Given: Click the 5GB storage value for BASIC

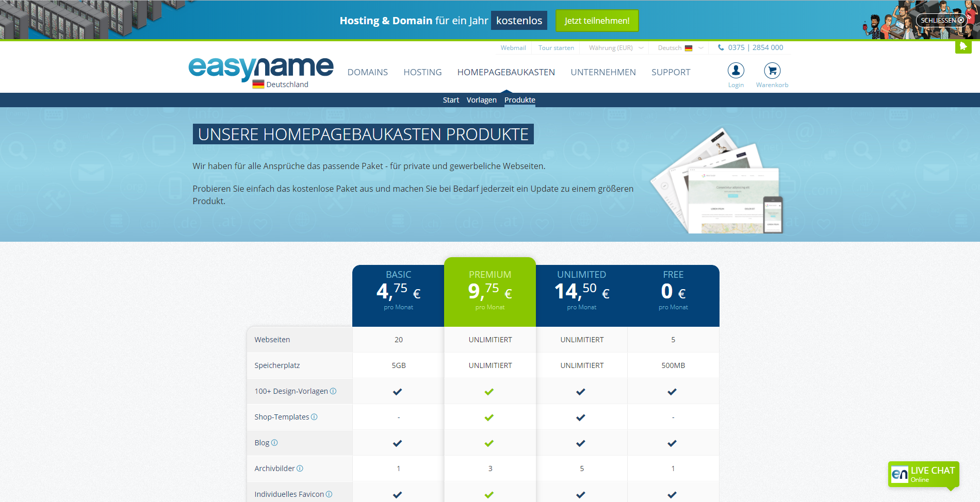Looking at the screenshot, I should coord(399,365).
